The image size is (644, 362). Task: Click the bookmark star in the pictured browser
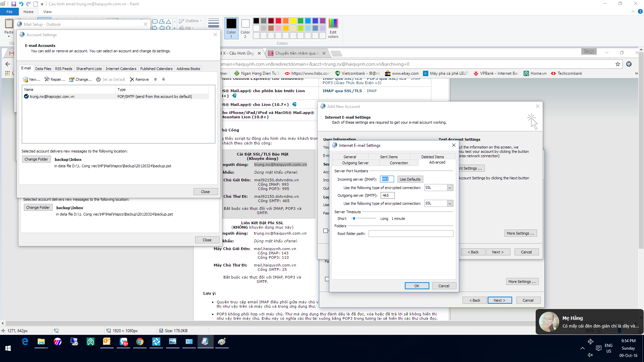618,64
